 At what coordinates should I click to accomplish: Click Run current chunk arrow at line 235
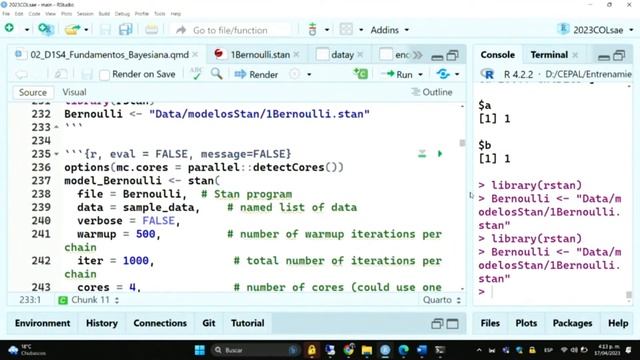(x=440, y=154)
